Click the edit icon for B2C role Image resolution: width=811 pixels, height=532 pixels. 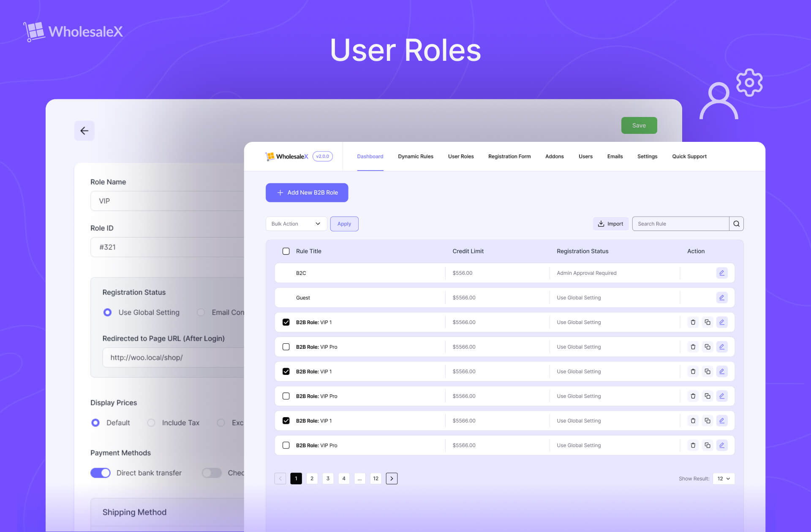[x=721, y=272]
